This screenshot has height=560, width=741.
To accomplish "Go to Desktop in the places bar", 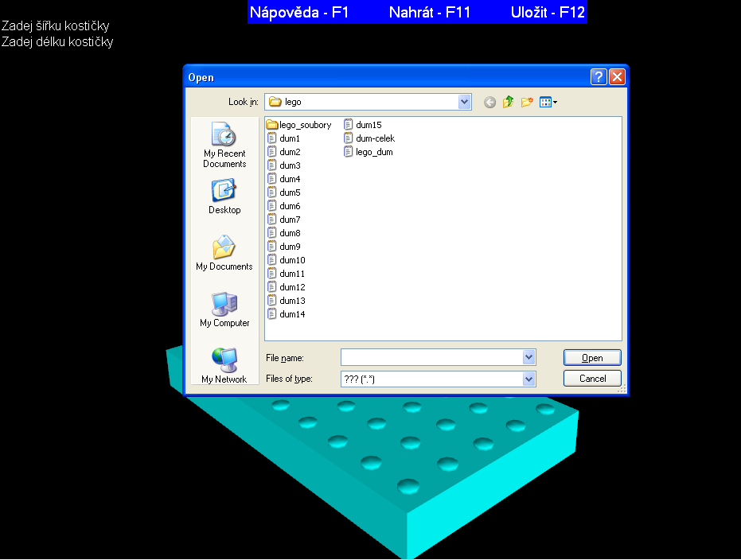I will tap(224, 196).
